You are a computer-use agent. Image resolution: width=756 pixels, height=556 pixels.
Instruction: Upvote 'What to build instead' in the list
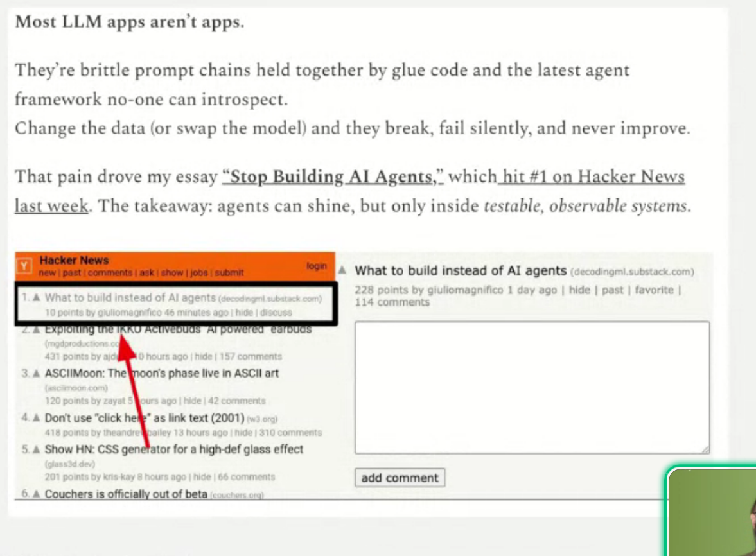pos(37,297)
